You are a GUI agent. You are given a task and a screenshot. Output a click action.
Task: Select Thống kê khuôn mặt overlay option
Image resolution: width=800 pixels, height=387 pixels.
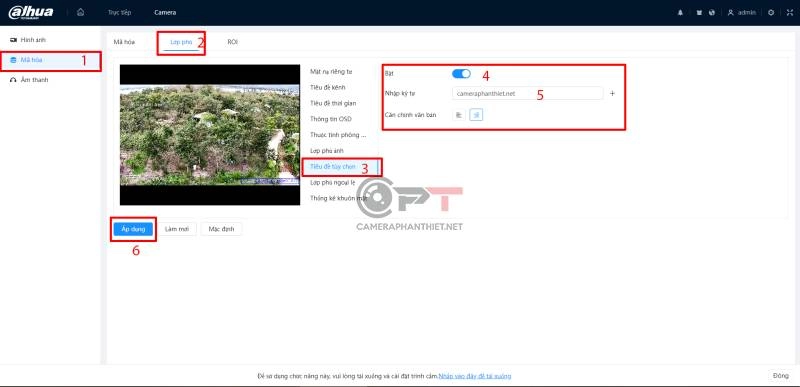[x=339, y=198]
